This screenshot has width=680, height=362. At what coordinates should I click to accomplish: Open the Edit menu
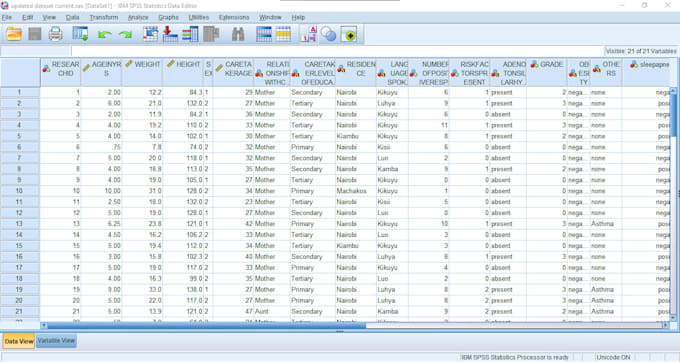tap(27, 17)
